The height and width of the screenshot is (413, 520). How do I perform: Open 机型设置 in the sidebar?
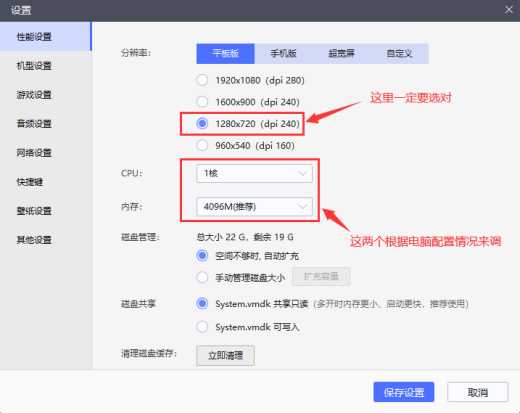click(34, 66)
